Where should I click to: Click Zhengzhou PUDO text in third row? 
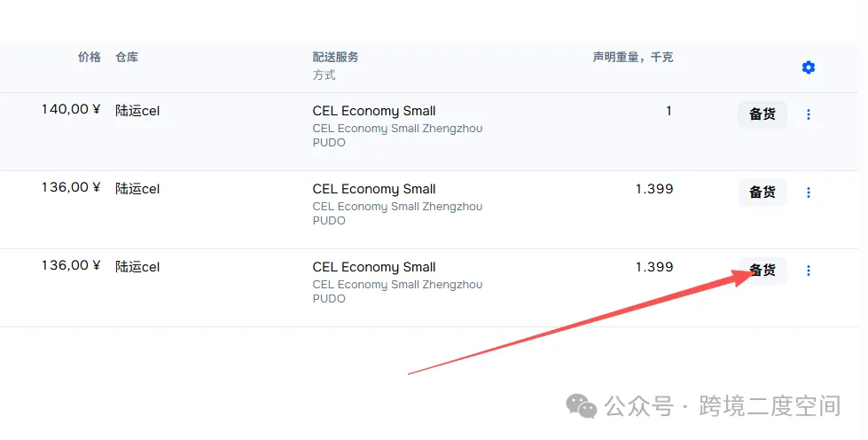[x=397, y=292]
